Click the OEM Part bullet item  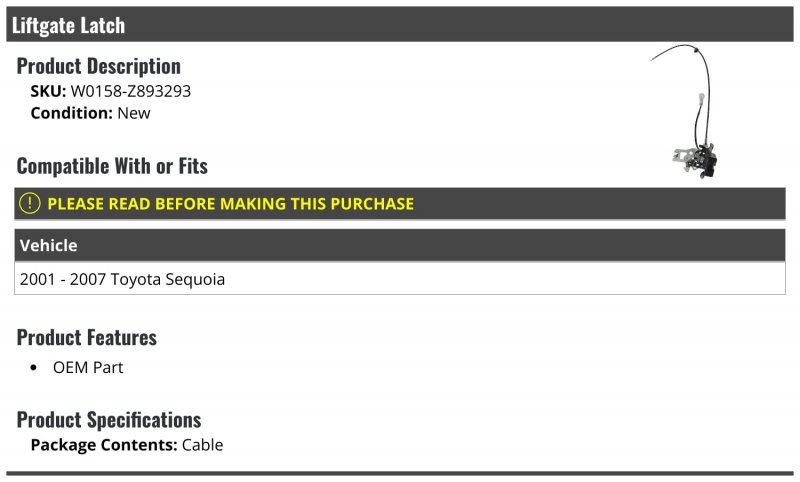pyautogui.click(x=88, y=367)
